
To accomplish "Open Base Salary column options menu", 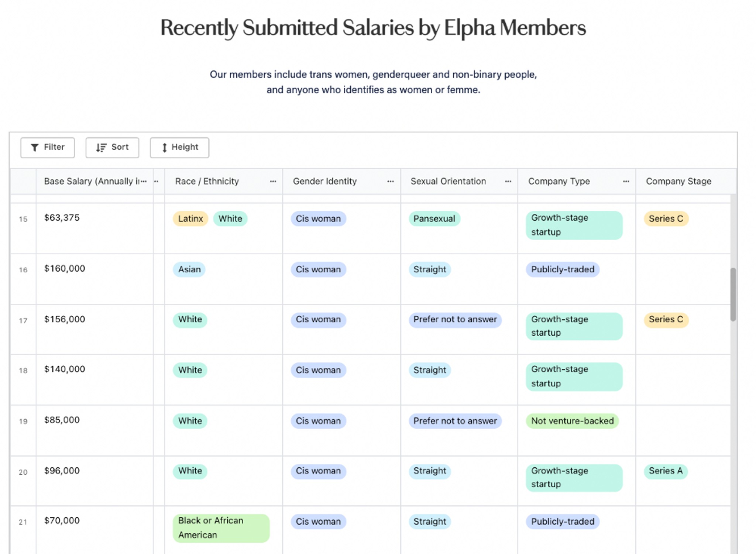I will (144, 181).
